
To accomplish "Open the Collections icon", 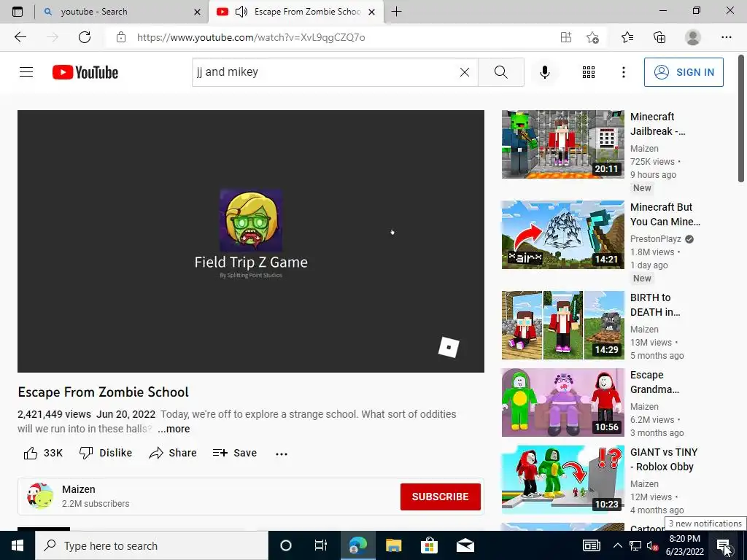I will click(x=659, y=37).
